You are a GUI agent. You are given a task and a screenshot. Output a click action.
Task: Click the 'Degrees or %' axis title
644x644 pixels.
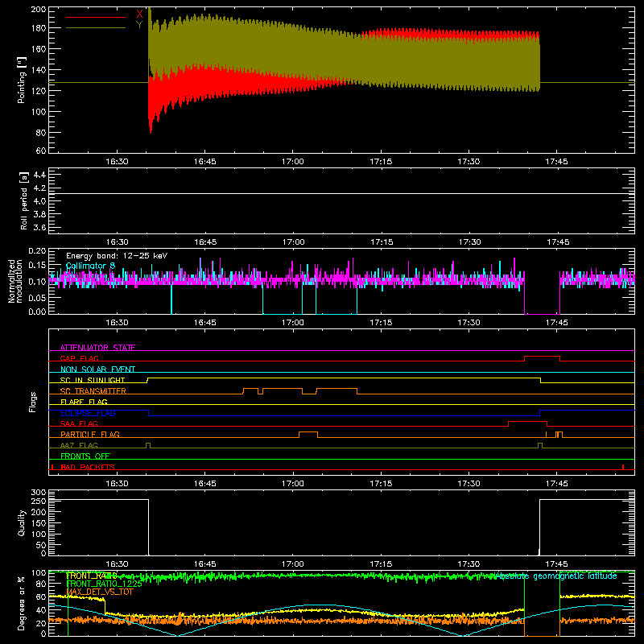click(x=22, y=603)
